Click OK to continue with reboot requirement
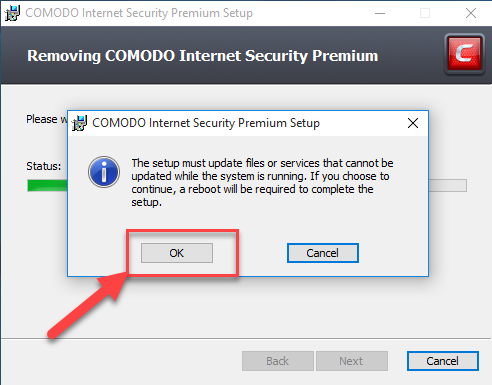The image size is (492, 385). (177, 253)
